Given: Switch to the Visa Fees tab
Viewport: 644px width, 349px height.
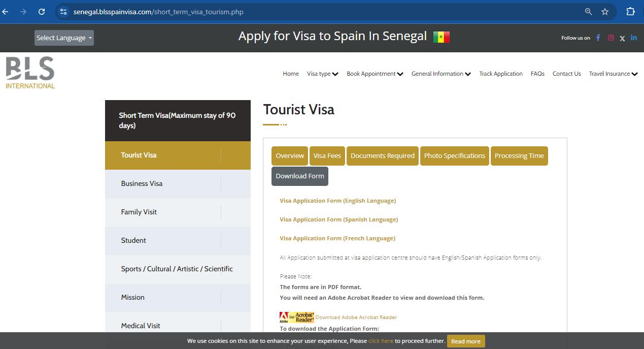Looking at the screenshot, I should [327, 156].
